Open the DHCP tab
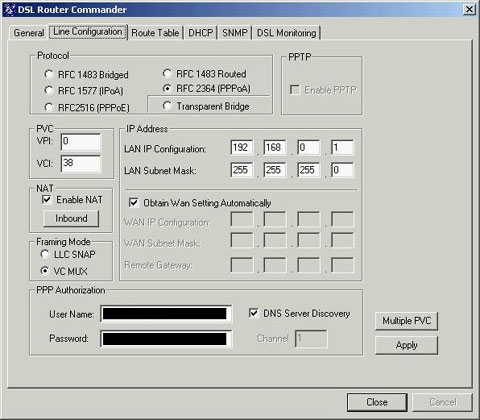The image size is (480, 420). tap(201, 33)
